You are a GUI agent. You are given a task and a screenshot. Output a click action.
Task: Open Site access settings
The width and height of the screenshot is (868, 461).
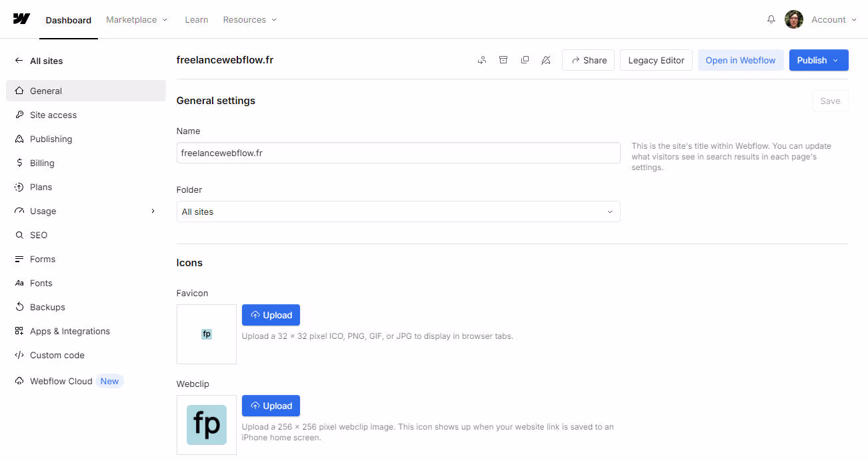click(x=86, y=115)
